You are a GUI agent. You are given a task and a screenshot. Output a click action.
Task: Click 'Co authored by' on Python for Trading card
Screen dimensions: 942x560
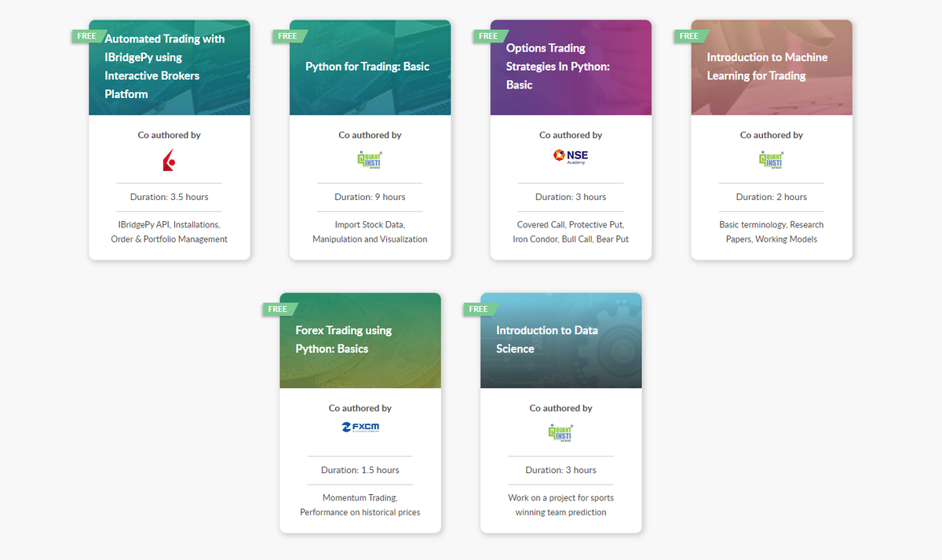[x=370, y=135]
